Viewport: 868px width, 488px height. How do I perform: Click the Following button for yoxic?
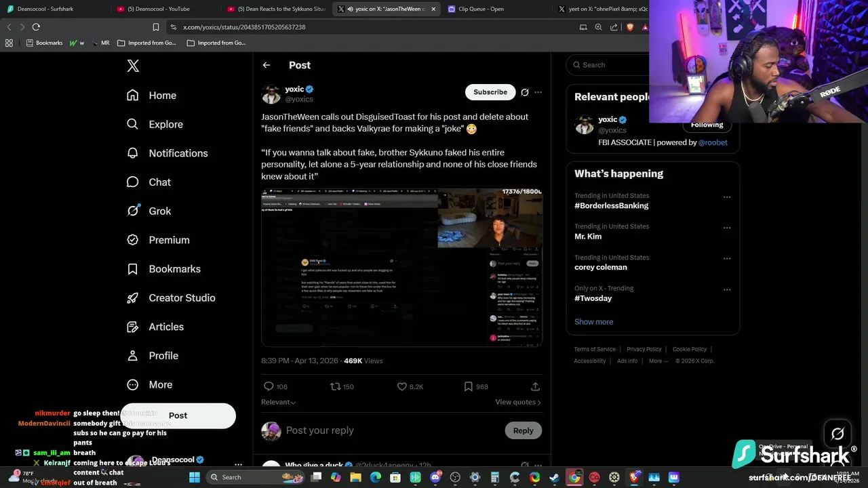(x=707, y=125)
